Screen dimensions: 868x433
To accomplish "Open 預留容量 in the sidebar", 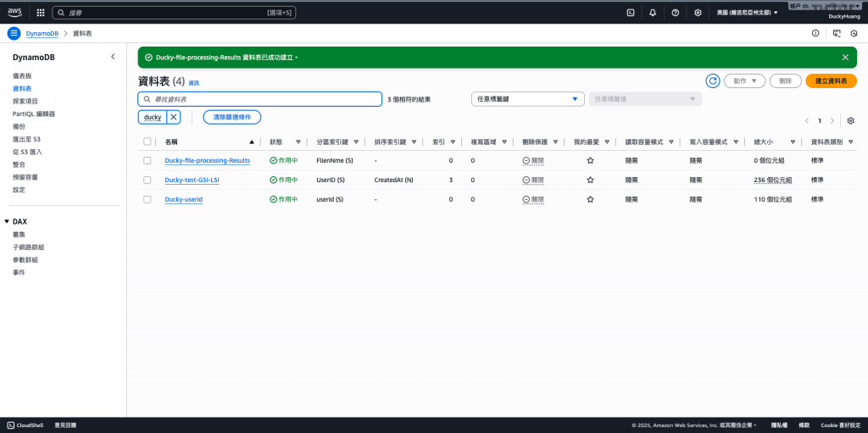I will tap(25, 177).
